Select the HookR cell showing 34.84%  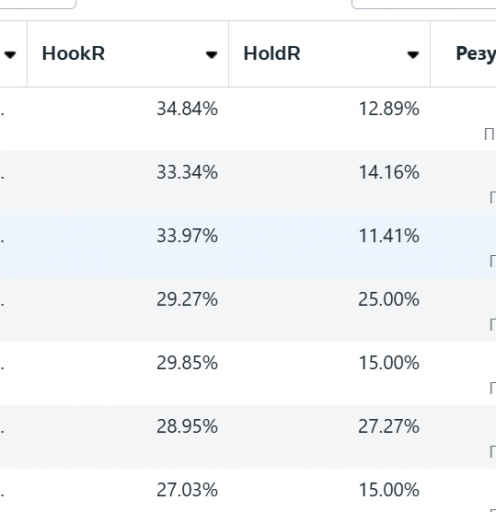coord(187,109)
